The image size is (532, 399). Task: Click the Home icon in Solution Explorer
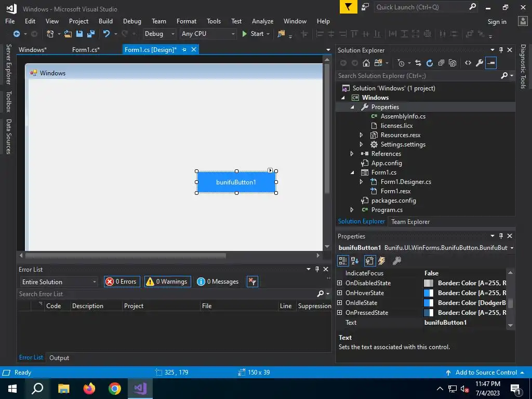click(366, 63)
